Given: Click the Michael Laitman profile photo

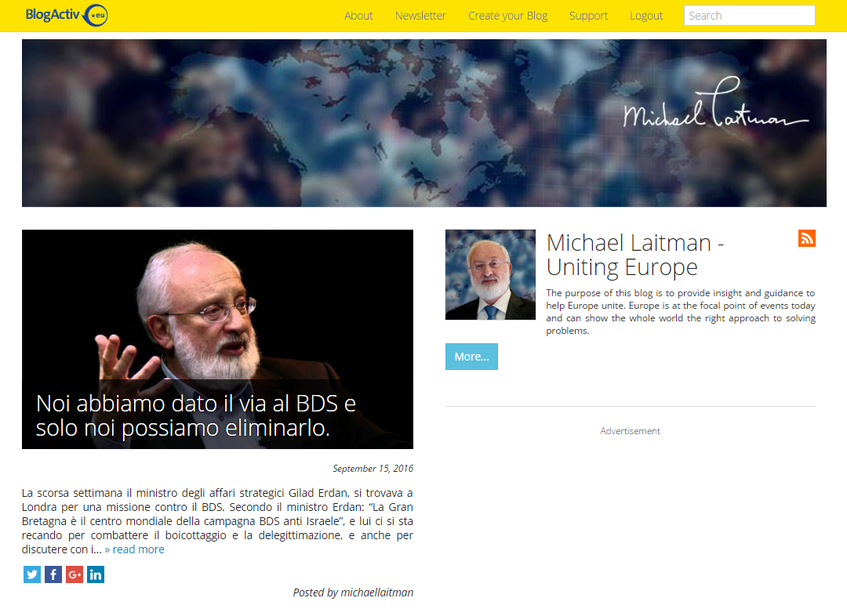Looking at the screenshot, I should 490,275.
